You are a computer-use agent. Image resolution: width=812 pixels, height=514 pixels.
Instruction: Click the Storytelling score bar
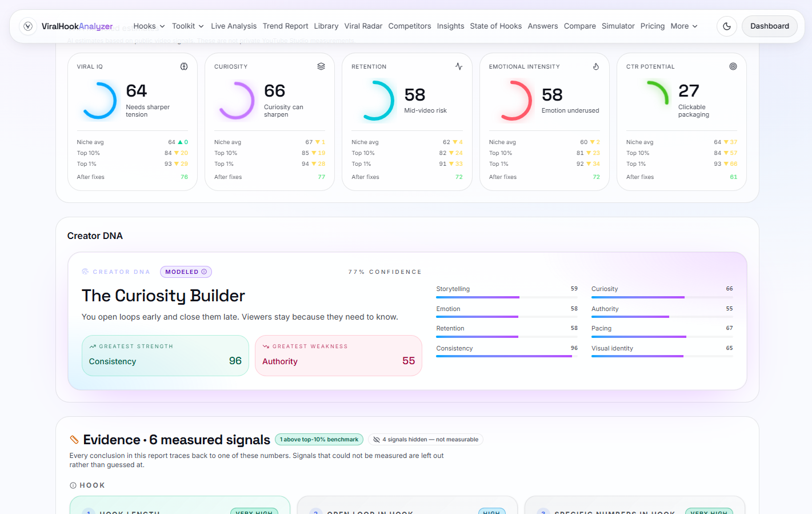click(507, 297)
